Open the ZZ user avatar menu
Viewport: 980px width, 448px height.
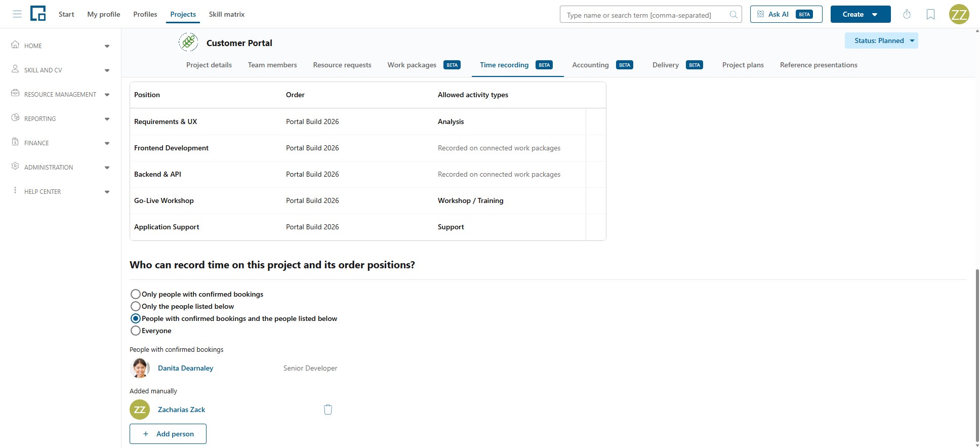959,14
